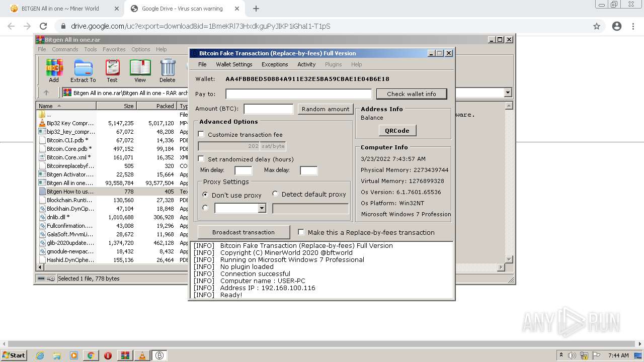Open Favorites menu in WinRAR
The height and width of the screenshot is (362, 644).
click(x=114, y=49)
